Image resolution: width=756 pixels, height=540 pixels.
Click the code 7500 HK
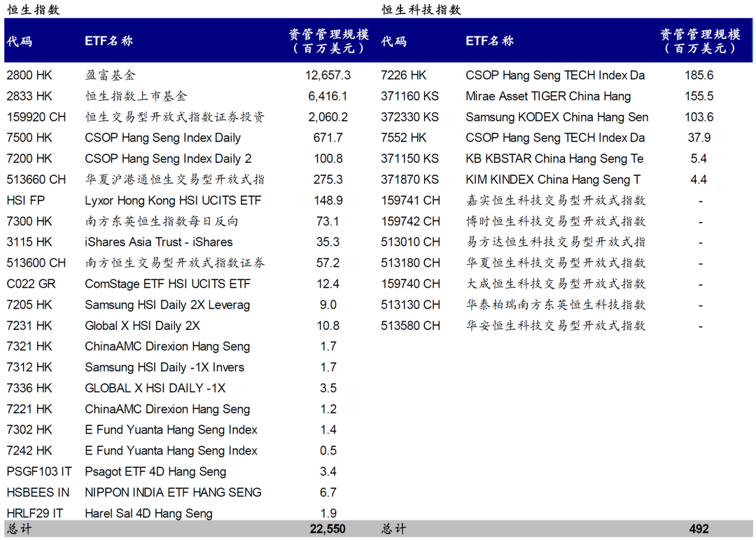(x=29, y=137)
